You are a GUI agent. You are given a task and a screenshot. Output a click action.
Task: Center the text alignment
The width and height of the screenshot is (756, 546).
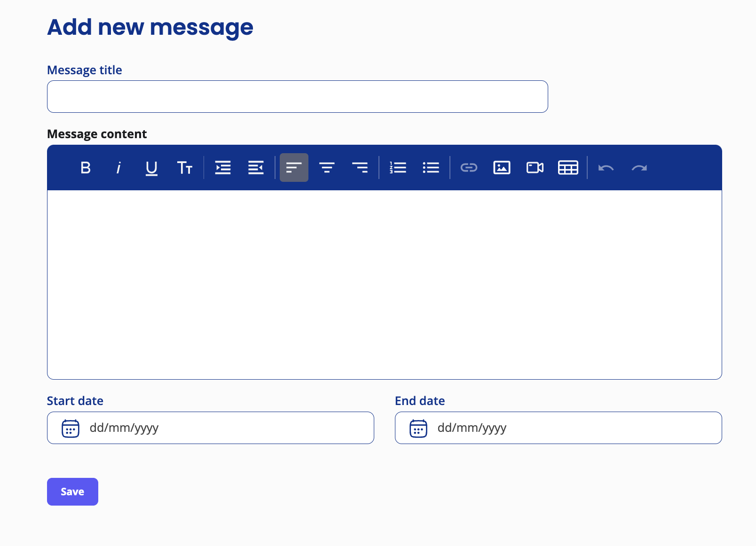coord(327,167)
